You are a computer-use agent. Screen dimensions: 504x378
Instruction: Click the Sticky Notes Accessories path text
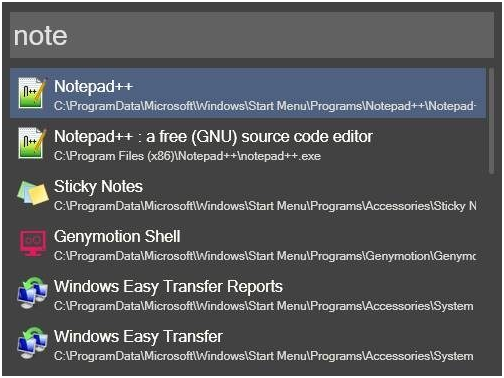click(265, 206)
